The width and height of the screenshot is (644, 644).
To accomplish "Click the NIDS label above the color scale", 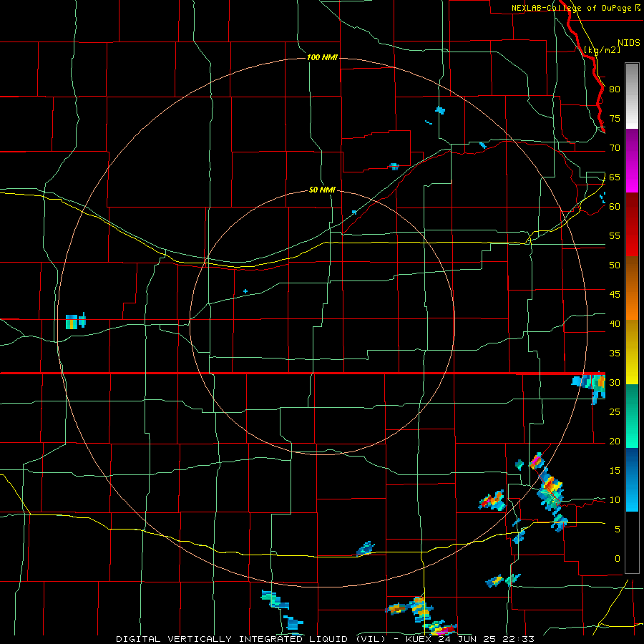I will coord(629,43).
